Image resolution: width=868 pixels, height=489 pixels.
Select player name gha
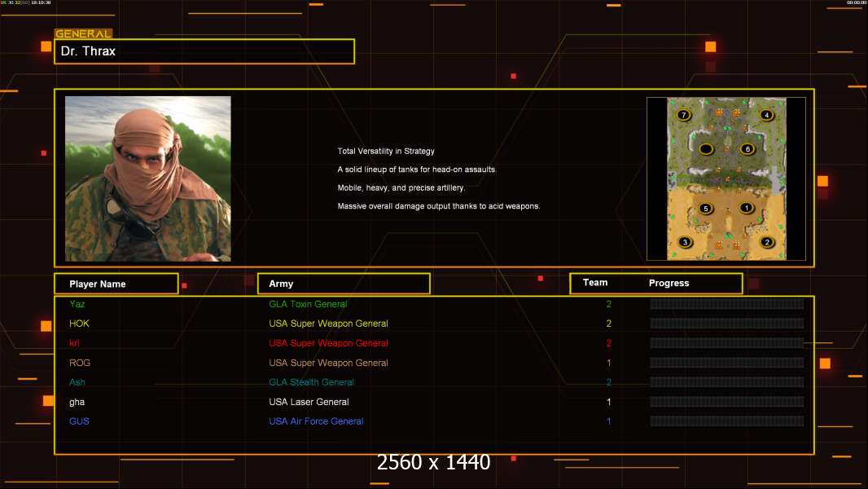point(77,402)
